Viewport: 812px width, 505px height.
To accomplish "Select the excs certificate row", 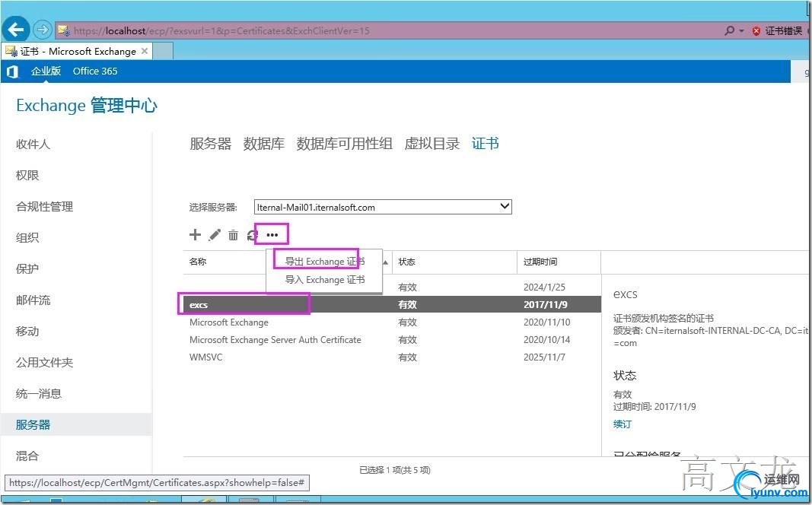I will point(392,305).
